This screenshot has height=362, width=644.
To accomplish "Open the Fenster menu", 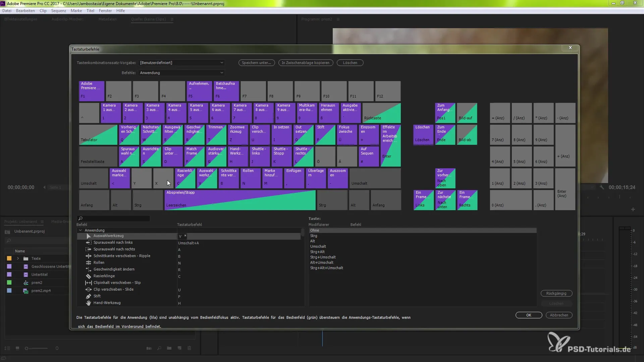I will coord(105,11).
